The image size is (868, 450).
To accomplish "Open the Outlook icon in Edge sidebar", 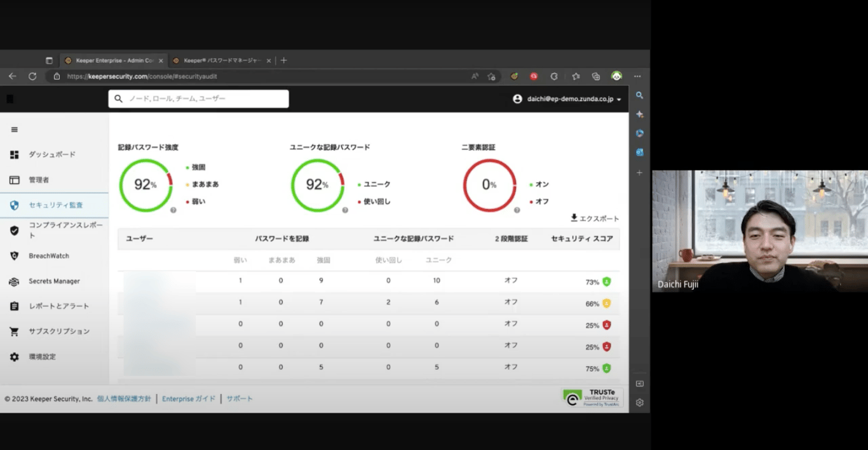I will click(640, 153).
